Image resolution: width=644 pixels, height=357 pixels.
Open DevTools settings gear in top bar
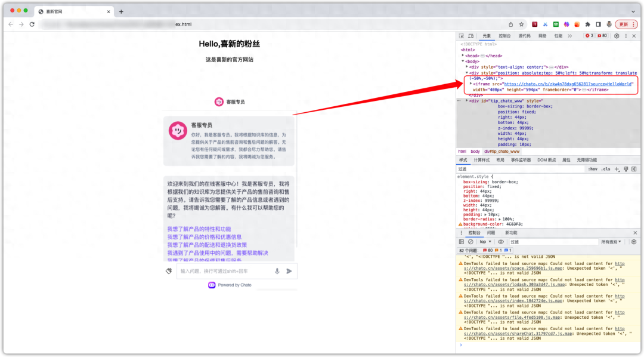coord(617,36)
